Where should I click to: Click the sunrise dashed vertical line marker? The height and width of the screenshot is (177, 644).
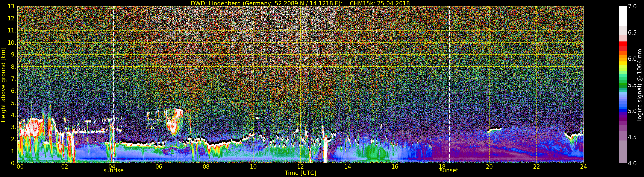114,85
